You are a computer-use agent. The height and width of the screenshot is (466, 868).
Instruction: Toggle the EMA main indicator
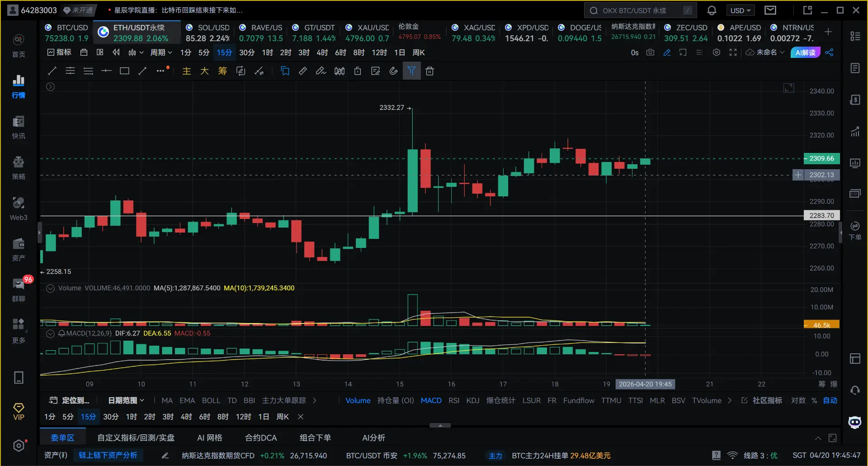187,400
